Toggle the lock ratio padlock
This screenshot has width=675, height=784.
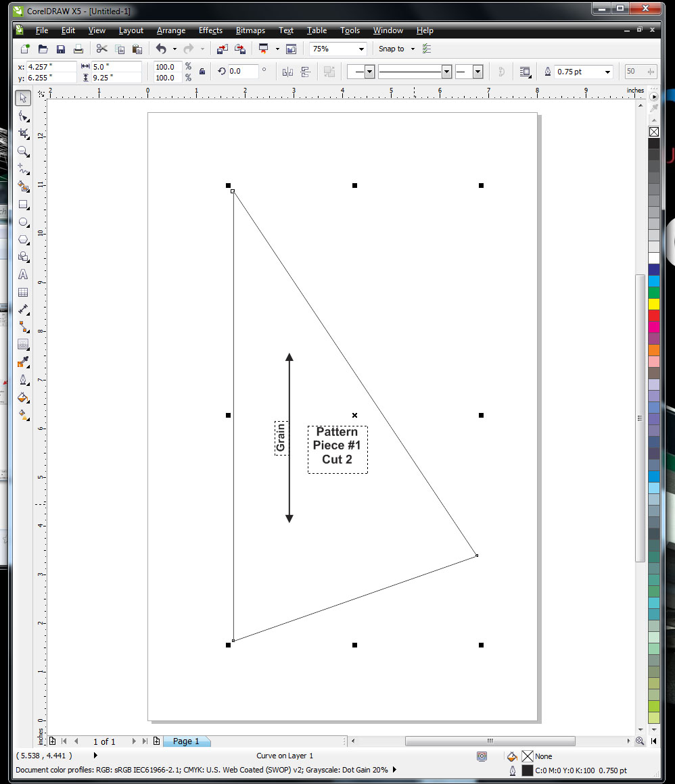pyautogui.click(x=202, y=72)
